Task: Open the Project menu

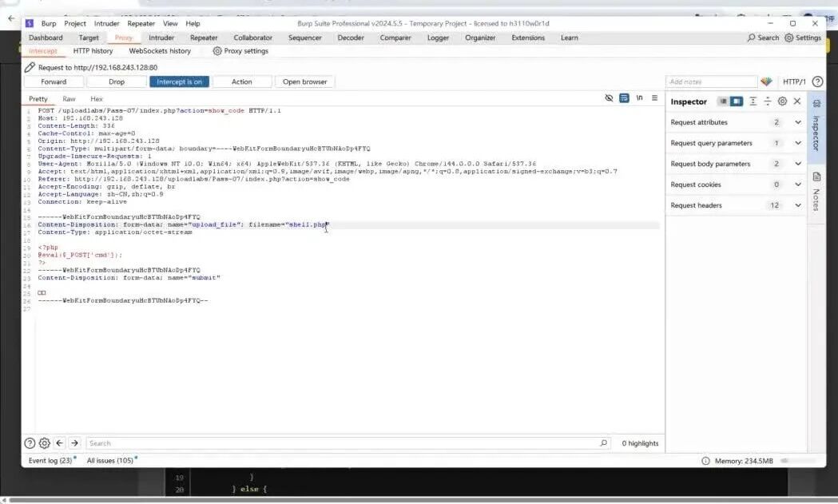Action: tap(75, 23)
